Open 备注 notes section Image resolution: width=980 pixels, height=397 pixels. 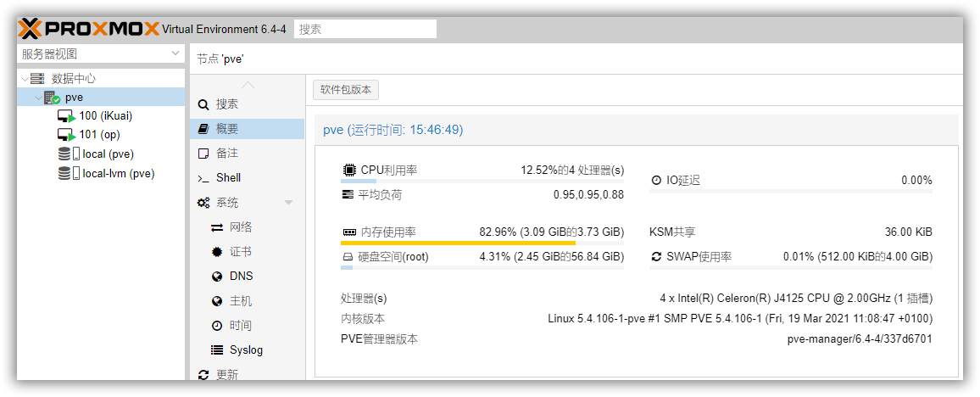click(x=226, y=154)
